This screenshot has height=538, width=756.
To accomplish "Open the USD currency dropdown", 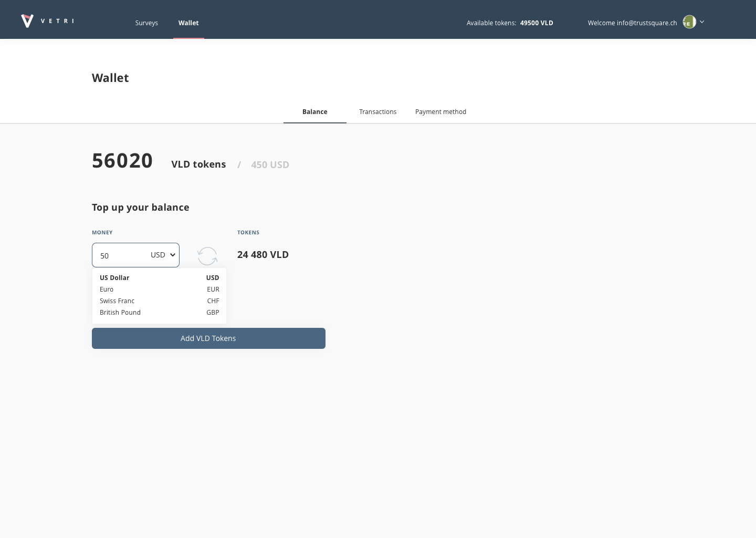I will 163,255.
